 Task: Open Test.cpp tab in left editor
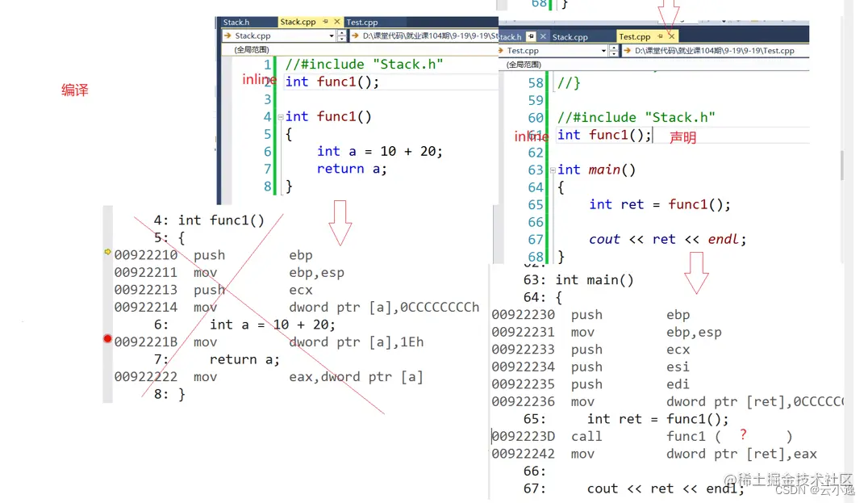tap(362, 22)
